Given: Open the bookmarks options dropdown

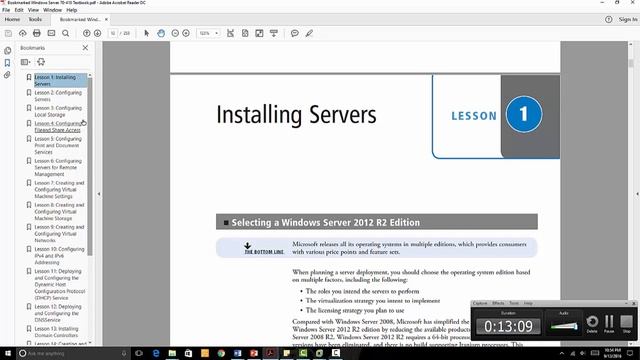Looking at the screenshot, I should click(x=26, y=62).
